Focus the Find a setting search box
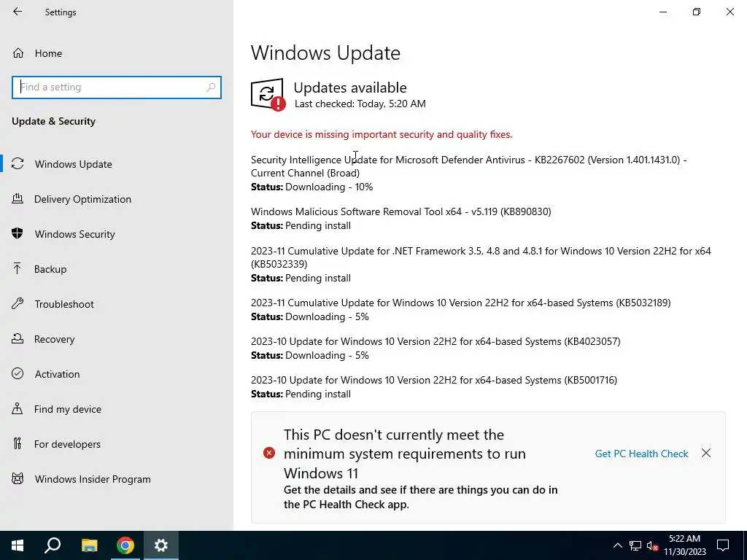This screenshot has height=560, width=747. [116, 87]
